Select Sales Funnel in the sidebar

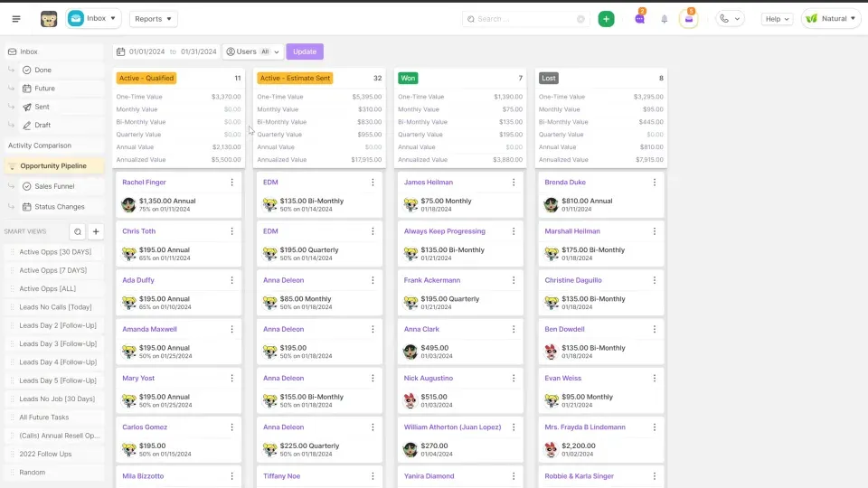coord(54,186)
